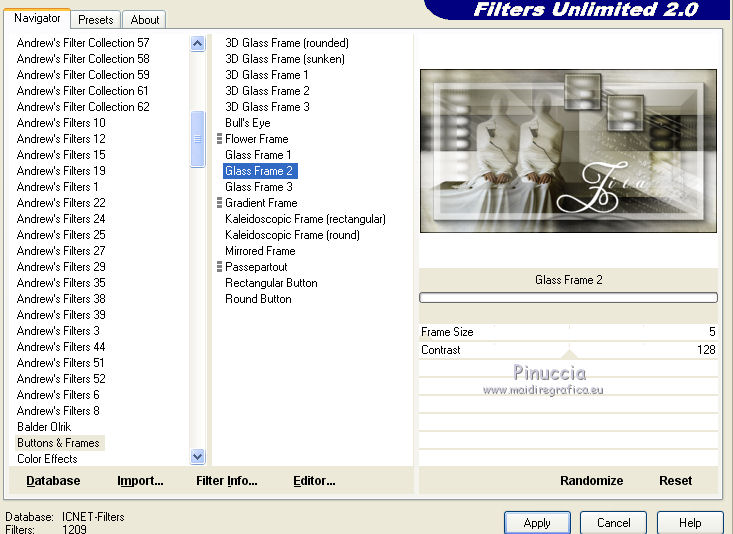733x534 pixels.
Task: Select Andrew's Filters 52
Action: [x=61, y=379]
